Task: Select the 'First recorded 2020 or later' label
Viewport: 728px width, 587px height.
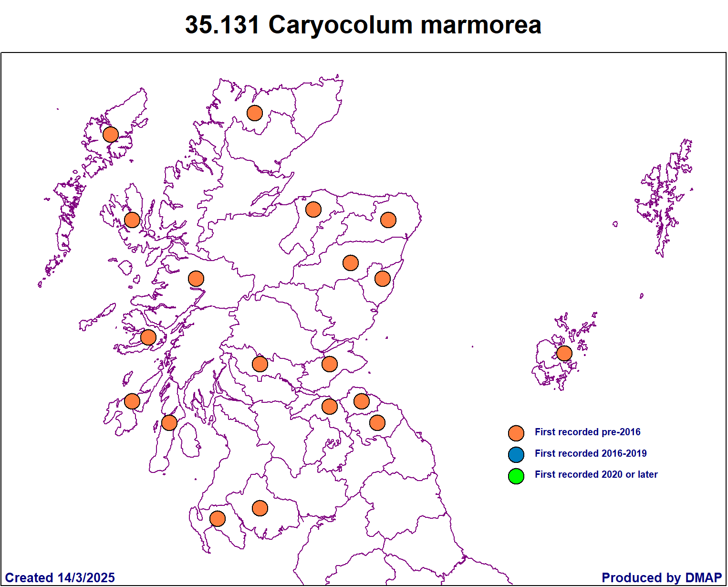Action: (596, 474)
